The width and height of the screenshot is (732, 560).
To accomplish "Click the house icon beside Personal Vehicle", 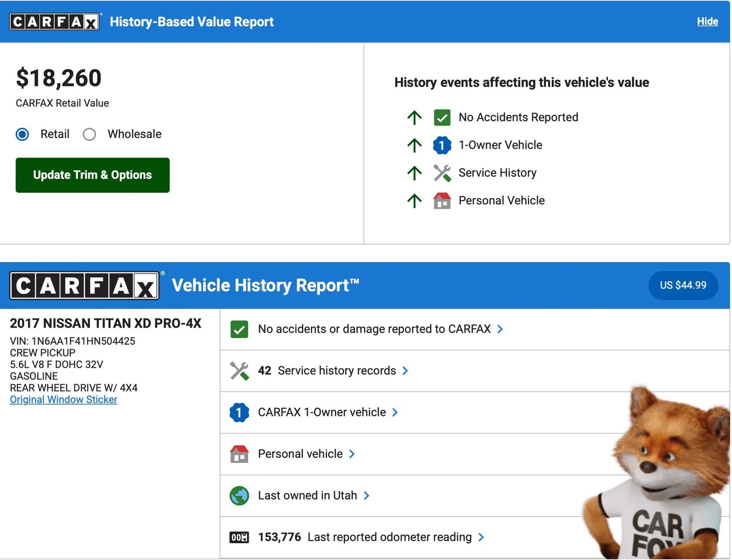I will (441, 201).
